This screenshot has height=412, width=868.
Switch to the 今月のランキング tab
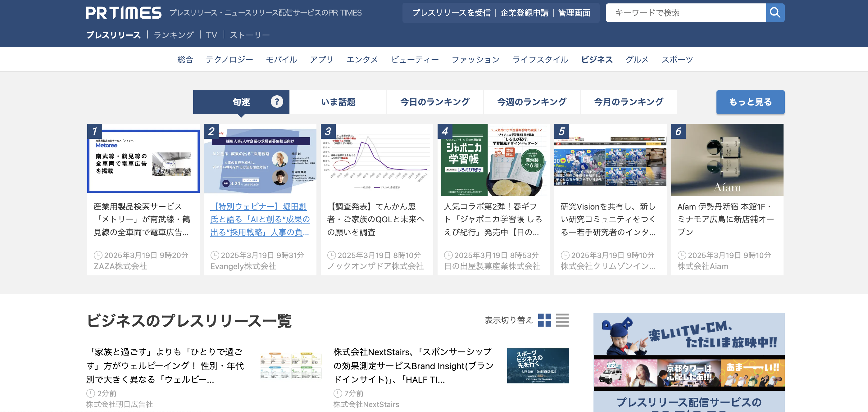pos(629,102)
